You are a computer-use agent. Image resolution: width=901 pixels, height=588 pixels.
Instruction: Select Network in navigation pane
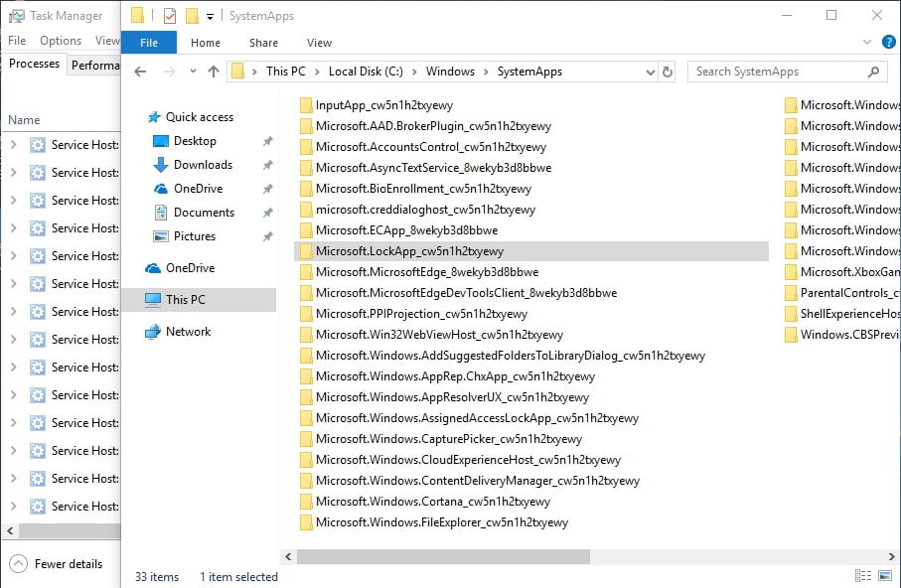coord(188,332)
